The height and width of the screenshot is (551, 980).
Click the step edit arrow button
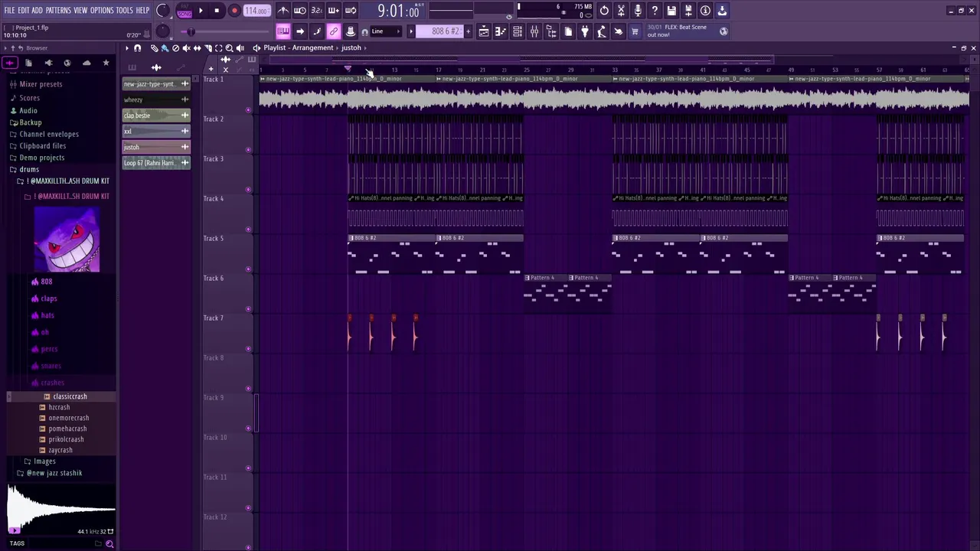click(x=300, y=31)
